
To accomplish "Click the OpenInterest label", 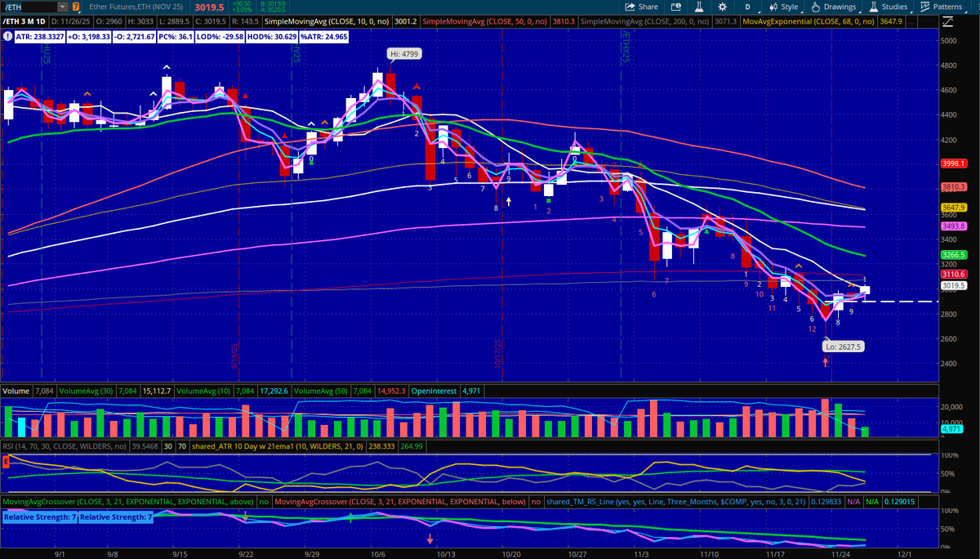I will 434,391.
